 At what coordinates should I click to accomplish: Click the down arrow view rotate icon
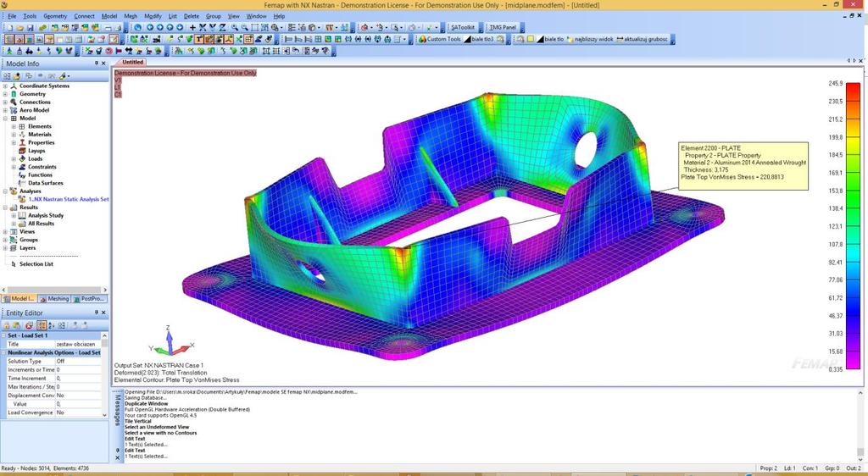coord(180,27)
